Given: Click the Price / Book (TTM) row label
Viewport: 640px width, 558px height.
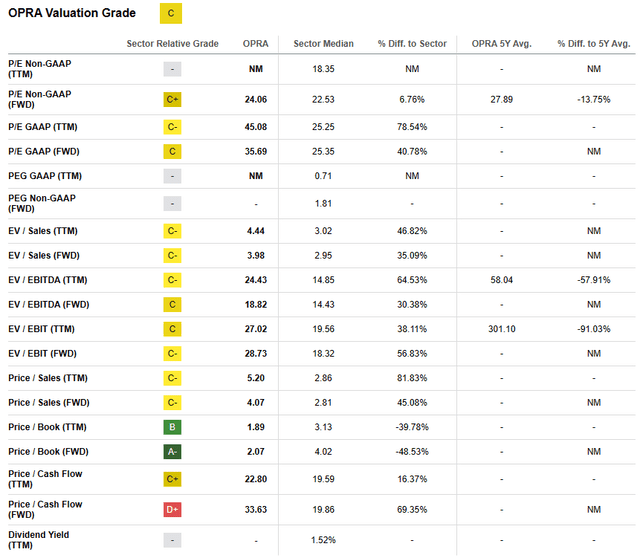Looking at the screenshot, I should pyautogui.click(x=47, y=427).
